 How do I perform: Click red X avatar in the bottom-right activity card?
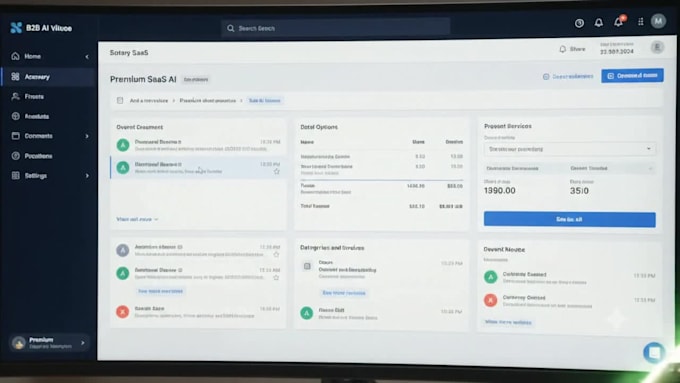click(490, 300)
